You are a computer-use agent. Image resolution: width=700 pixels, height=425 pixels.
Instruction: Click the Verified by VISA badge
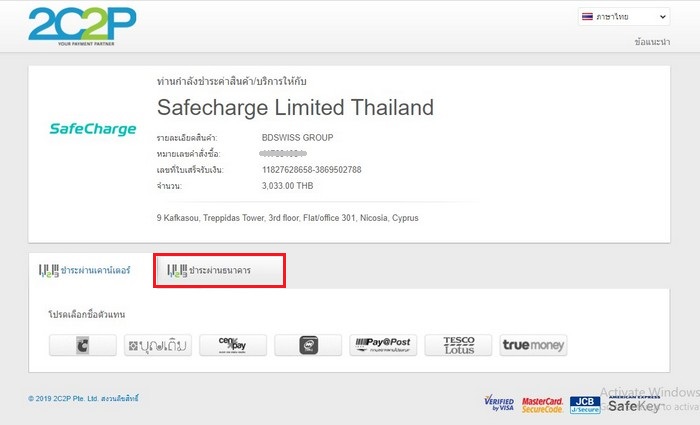point(499,403)
